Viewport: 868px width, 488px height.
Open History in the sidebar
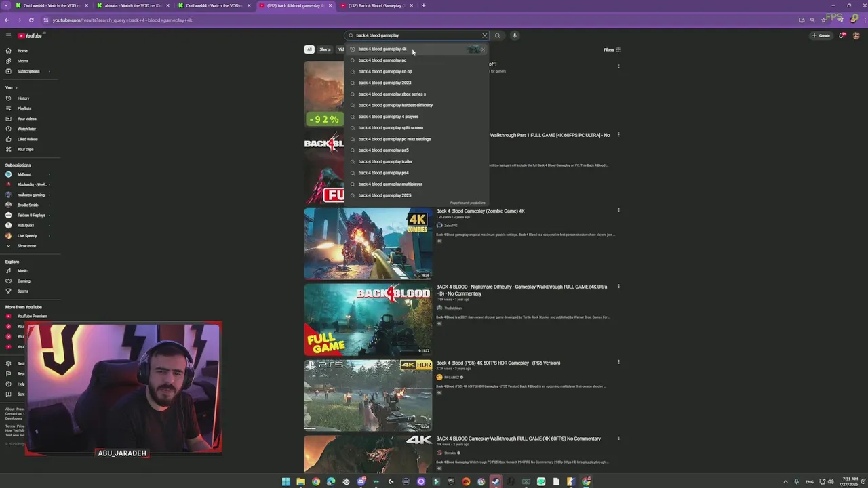[23, 98]
